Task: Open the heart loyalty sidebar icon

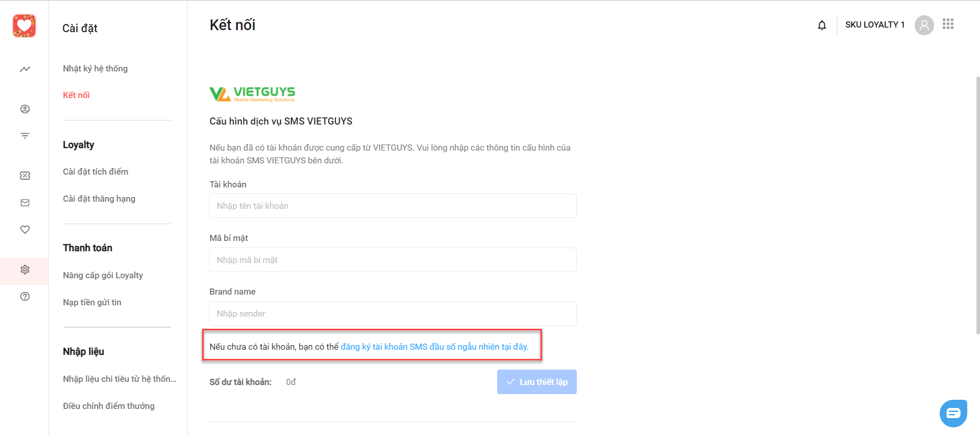Action: (24, 230)
